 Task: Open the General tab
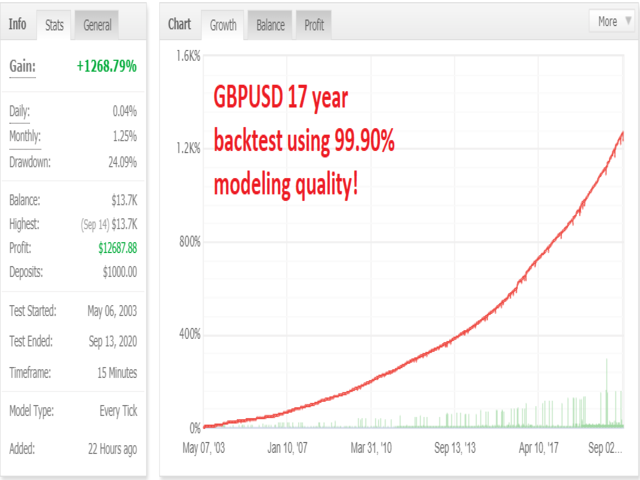97,25
